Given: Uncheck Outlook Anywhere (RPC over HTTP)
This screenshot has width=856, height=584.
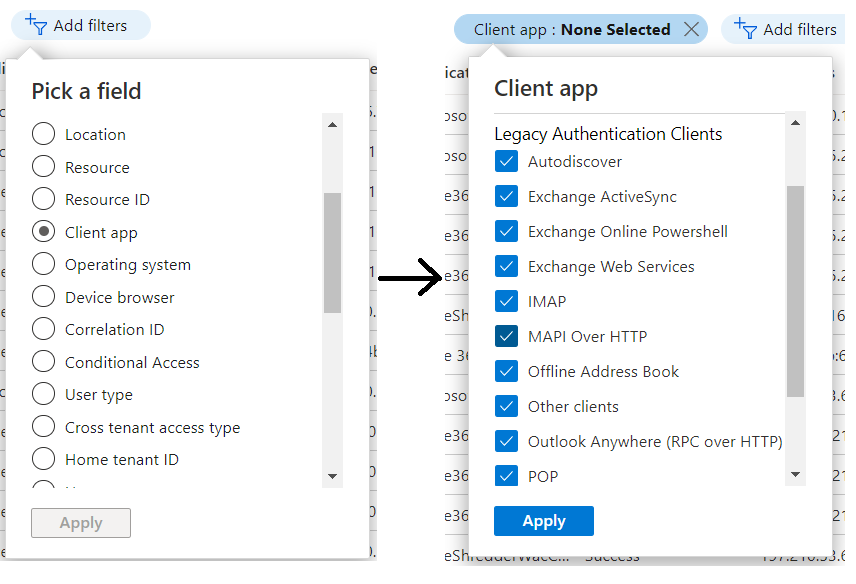Looking at the screenshot, I should [506, 441].
